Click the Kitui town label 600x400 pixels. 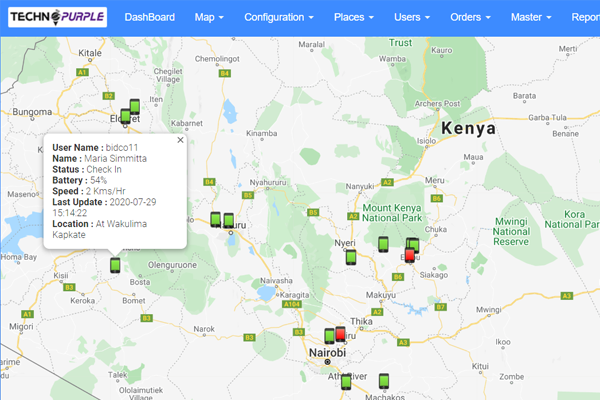click(480, 366)
